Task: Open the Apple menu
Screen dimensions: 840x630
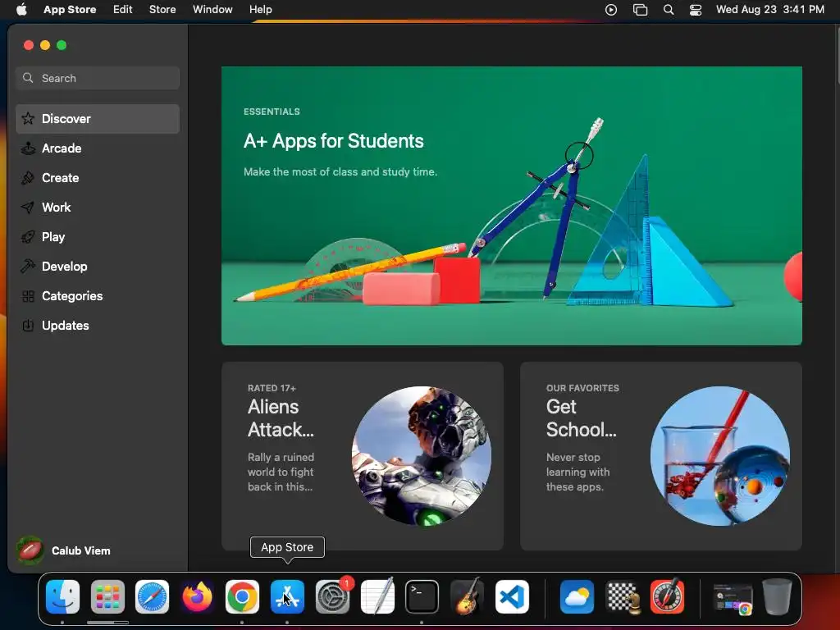Action: pyautogui.click(x=21, y=9)
